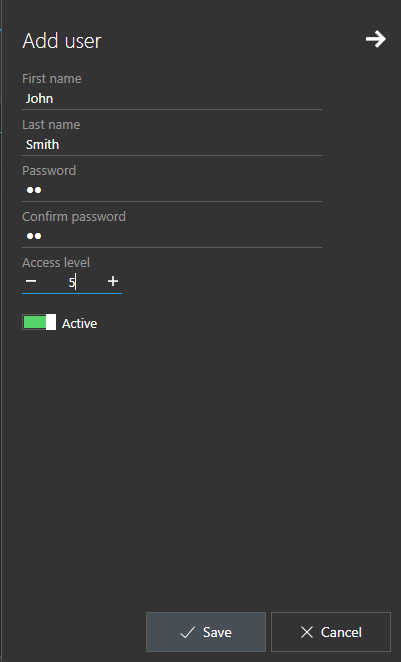This screenshot has width=401, height=662.
Task: Click the right arrow icon beside Add user
Action: pyautogui.click(x=375, y=39)
